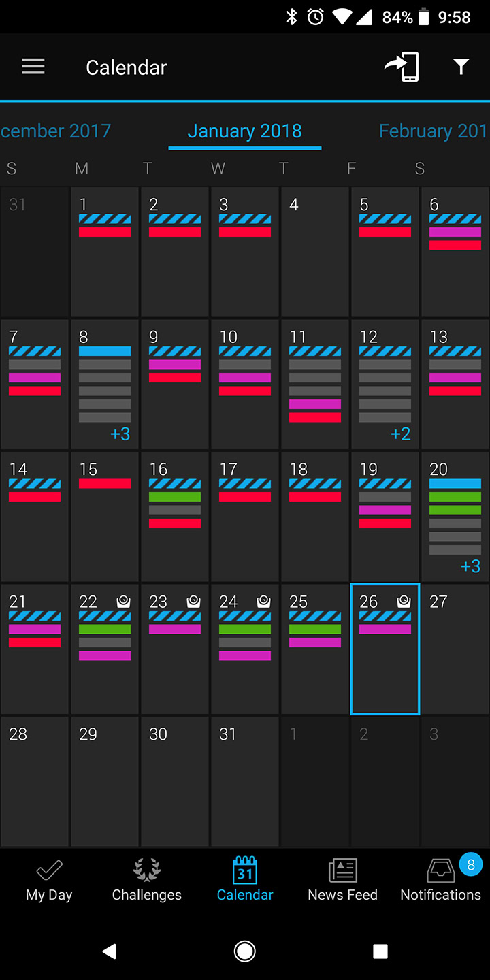Expand the +3 more items on January 8
This screenshot has height=980, width=490.
pos(120,434)
